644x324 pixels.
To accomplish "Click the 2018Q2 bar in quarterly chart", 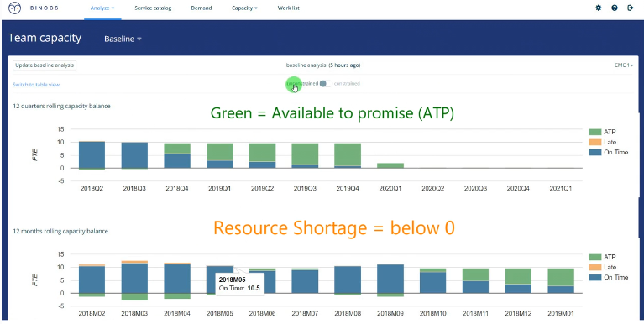I will pos(92,155).
